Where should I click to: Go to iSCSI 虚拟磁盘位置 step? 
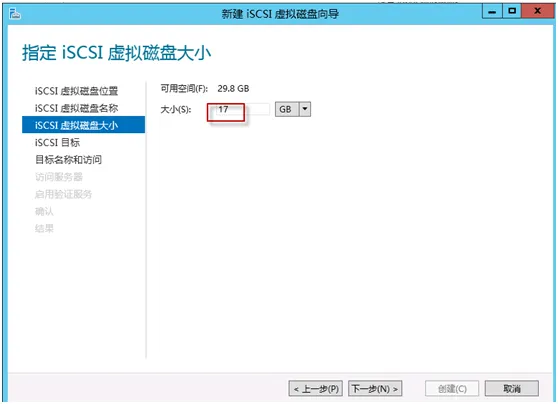click(76, 91)
